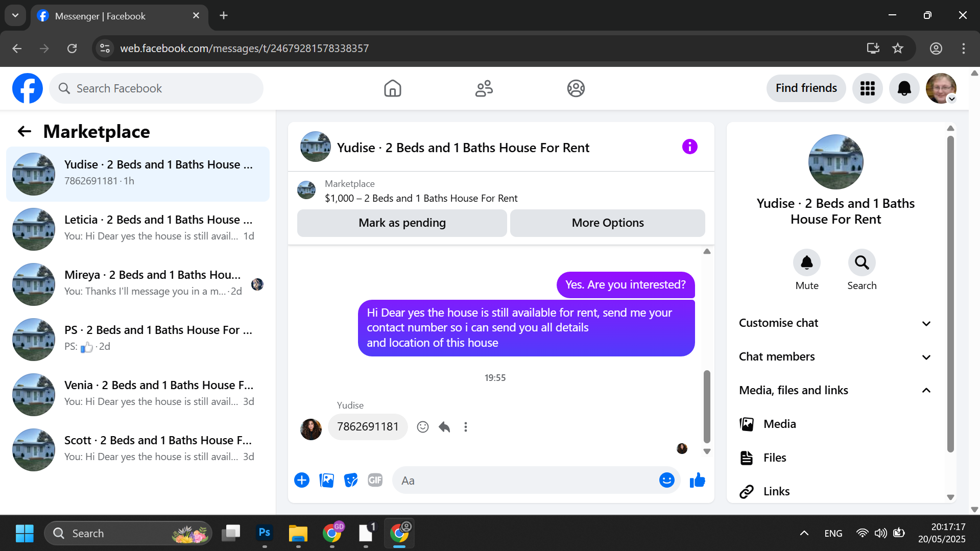Show hidden system tray icons

(x=804, y=533)
